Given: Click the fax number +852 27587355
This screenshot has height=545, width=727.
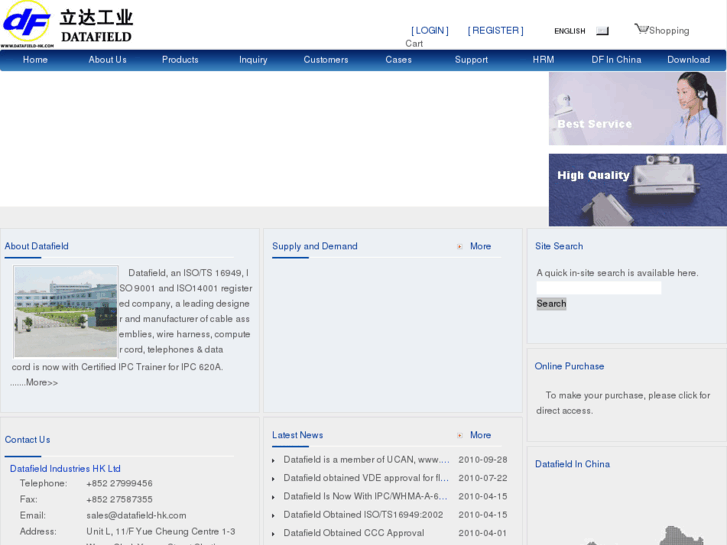Looking at the screenshot, I should point(119,500).
